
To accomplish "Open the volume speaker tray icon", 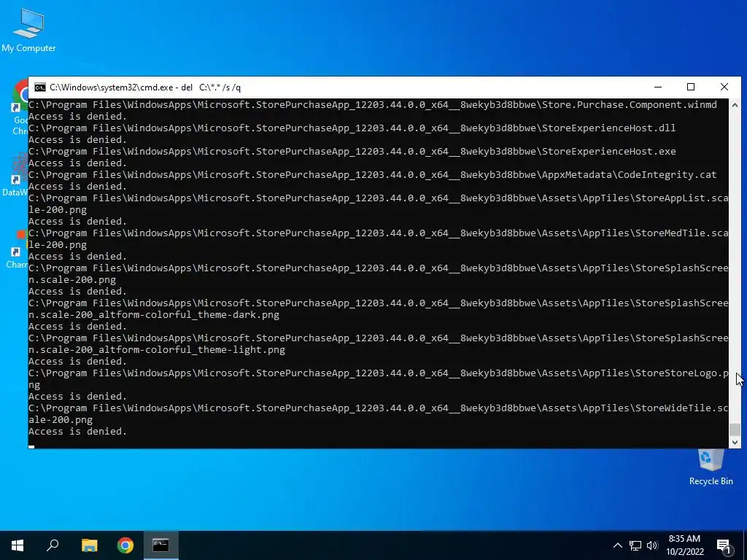I will [652, 545].
